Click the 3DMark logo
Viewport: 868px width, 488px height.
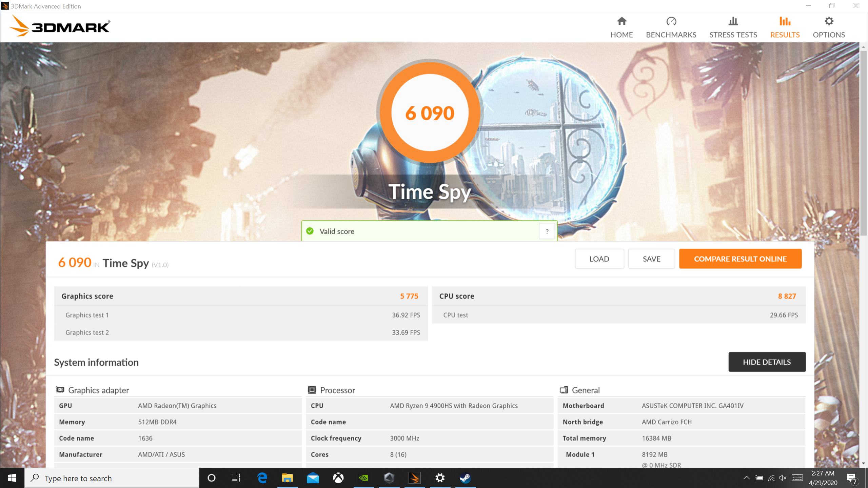pyautogui.click(x=60, y=26)
